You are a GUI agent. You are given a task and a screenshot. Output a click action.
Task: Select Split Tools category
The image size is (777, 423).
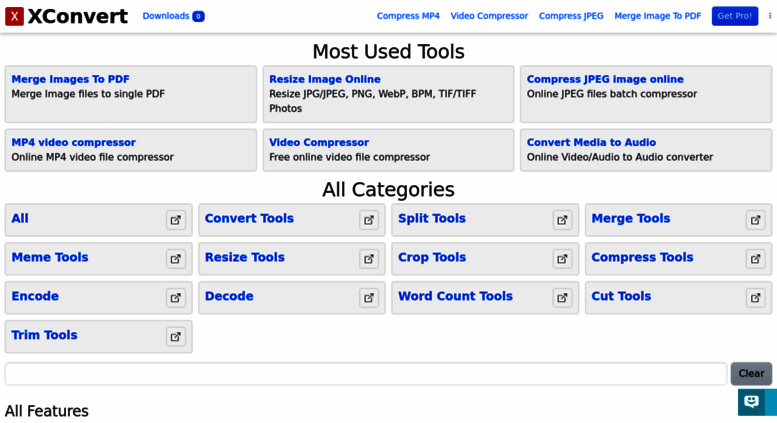click(x=432, y=218)
